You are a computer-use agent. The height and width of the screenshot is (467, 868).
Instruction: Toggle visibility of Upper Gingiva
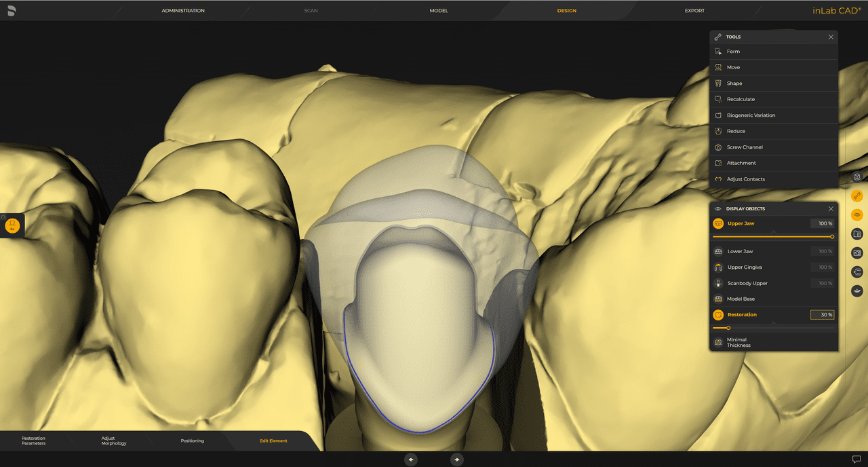coord(746,267)
